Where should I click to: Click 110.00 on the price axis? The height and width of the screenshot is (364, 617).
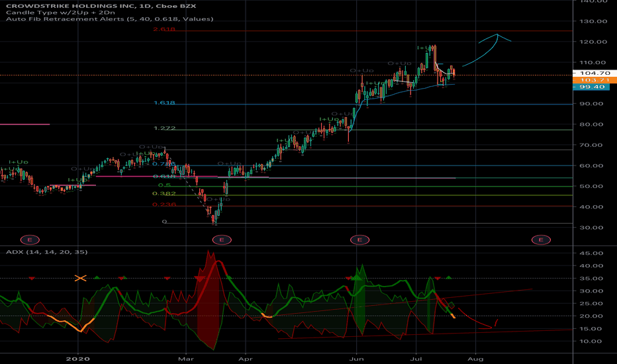(593, 63)
